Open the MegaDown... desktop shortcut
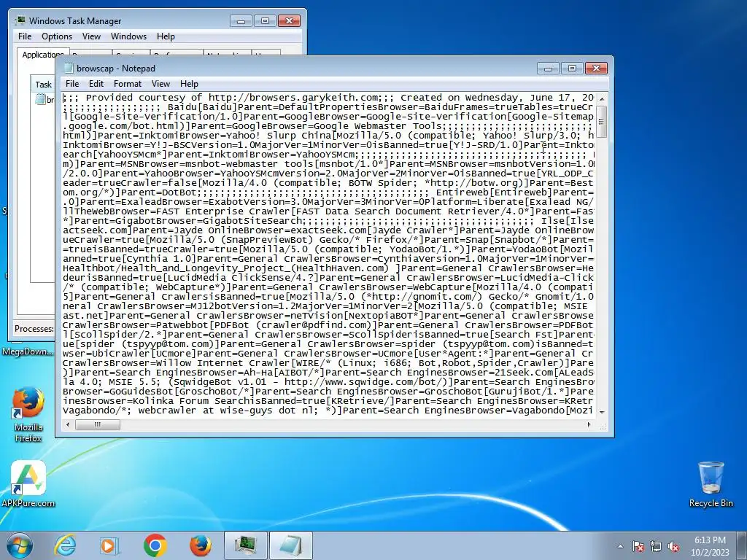The image size is (747, 560). 28,351
